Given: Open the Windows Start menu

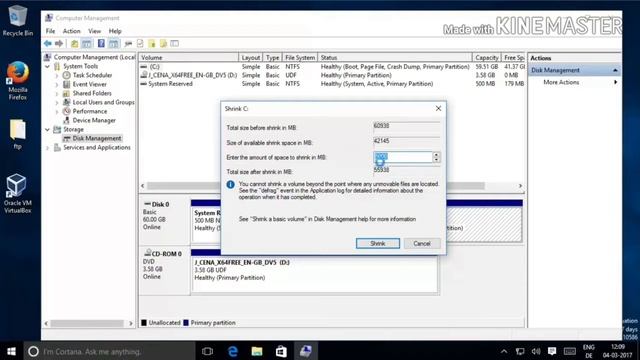Looking at the screenshot, I should [11, 351].
